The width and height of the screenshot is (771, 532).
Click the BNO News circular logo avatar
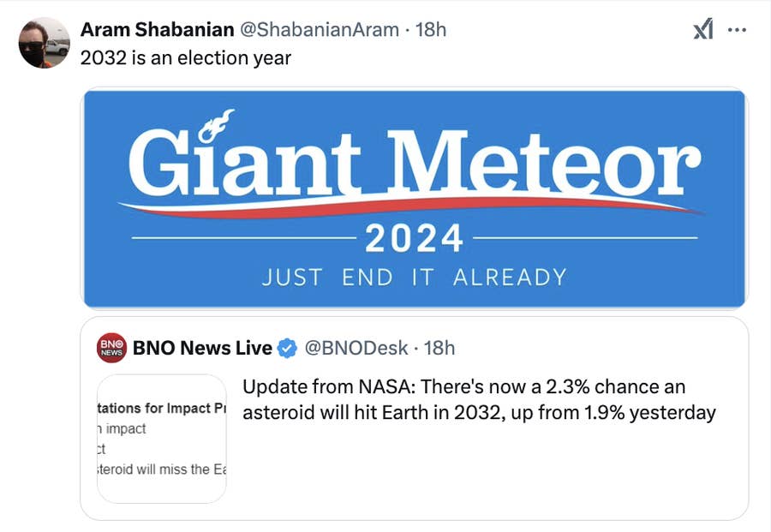coord(110,348)
